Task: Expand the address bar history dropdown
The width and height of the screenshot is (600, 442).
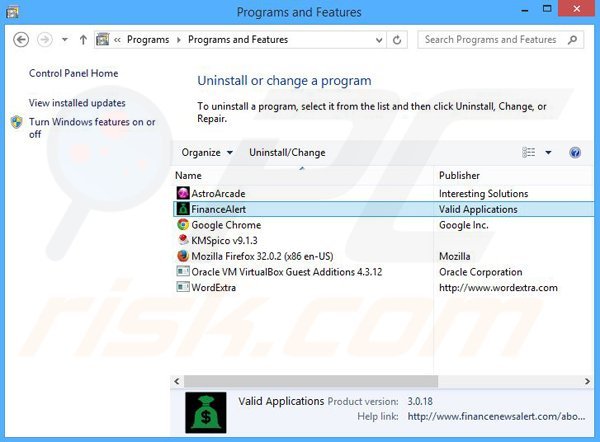Action: [x=379, y=40]
